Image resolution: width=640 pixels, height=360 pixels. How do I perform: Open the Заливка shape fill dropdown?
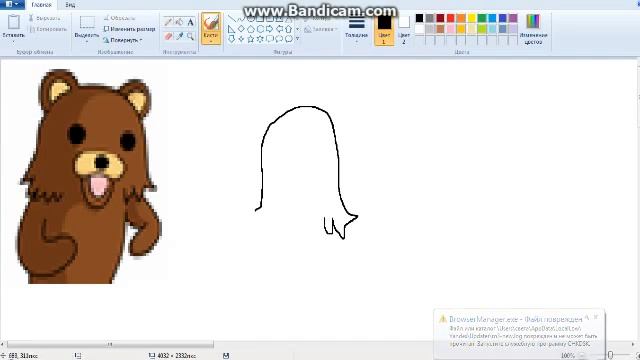coord(321,29)
